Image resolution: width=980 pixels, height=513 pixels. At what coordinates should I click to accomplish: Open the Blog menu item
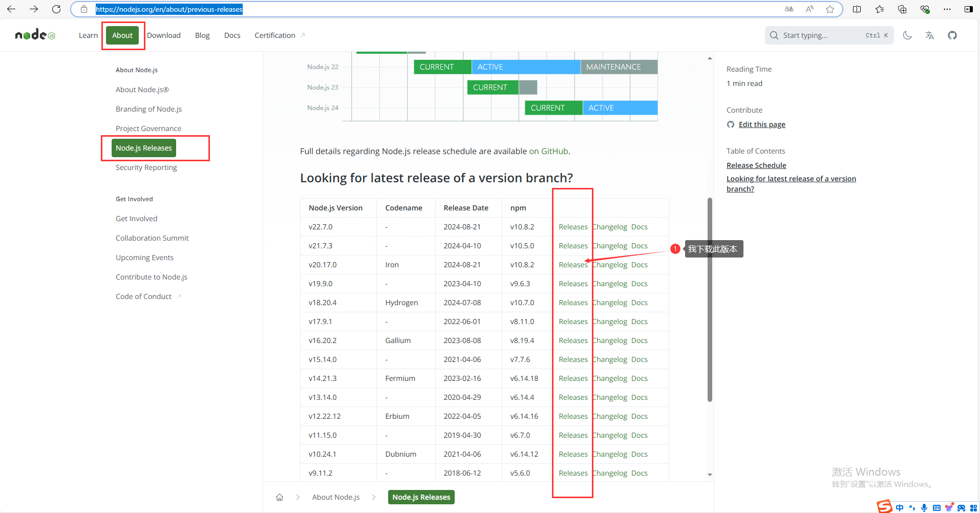click(202, 35)
